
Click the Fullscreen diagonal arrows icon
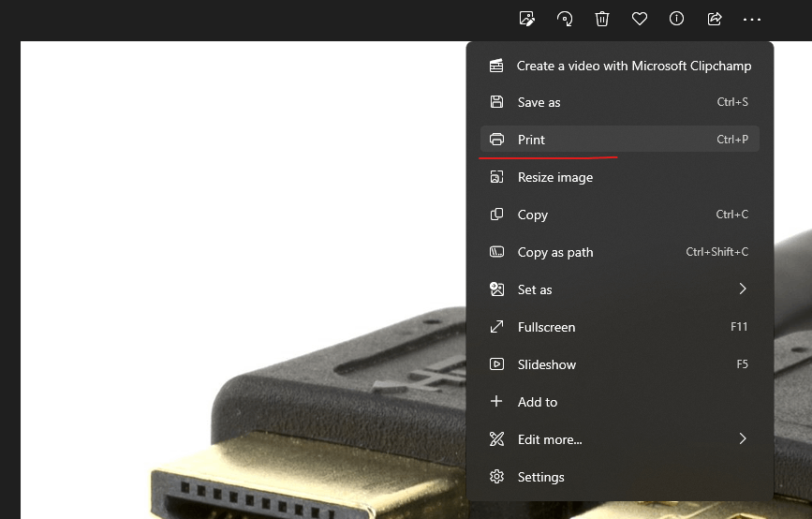pyautogui.click(x=496, y=327)
